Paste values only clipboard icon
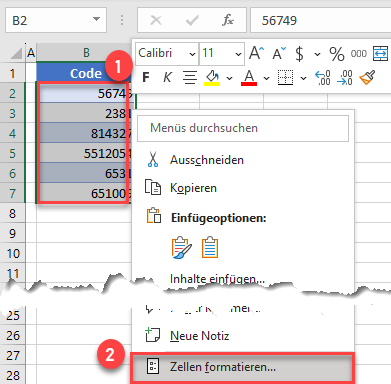The width and height of the screenshot is (391, 384). (x=210, y=247)
